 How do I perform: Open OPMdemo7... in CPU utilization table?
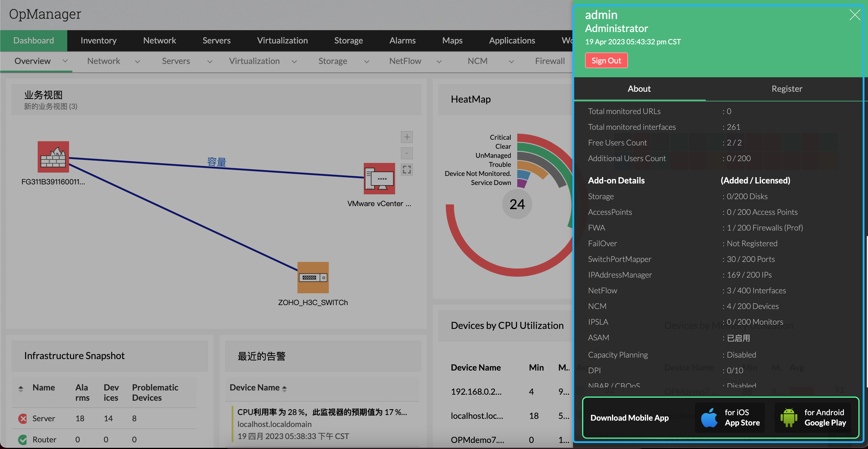click(x=477, y=440)
